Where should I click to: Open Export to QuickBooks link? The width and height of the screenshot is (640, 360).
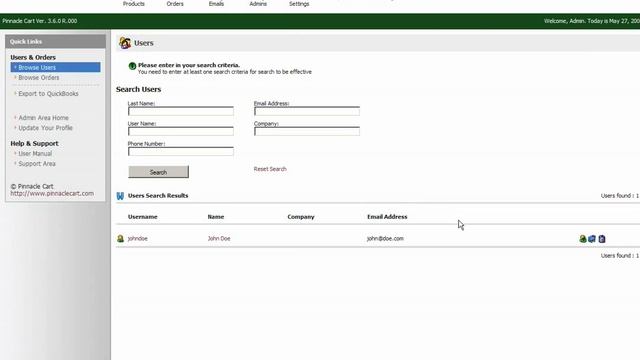tap(48, 93)
